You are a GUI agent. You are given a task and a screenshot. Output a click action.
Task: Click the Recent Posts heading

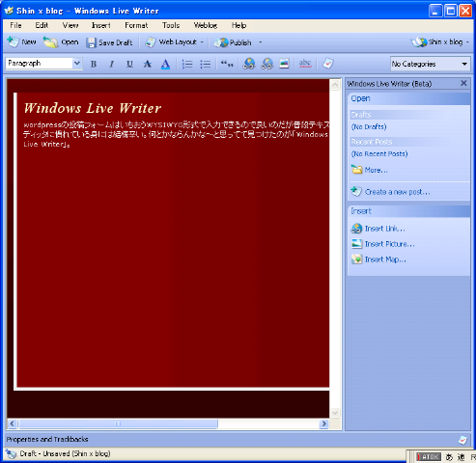(372, 142)
